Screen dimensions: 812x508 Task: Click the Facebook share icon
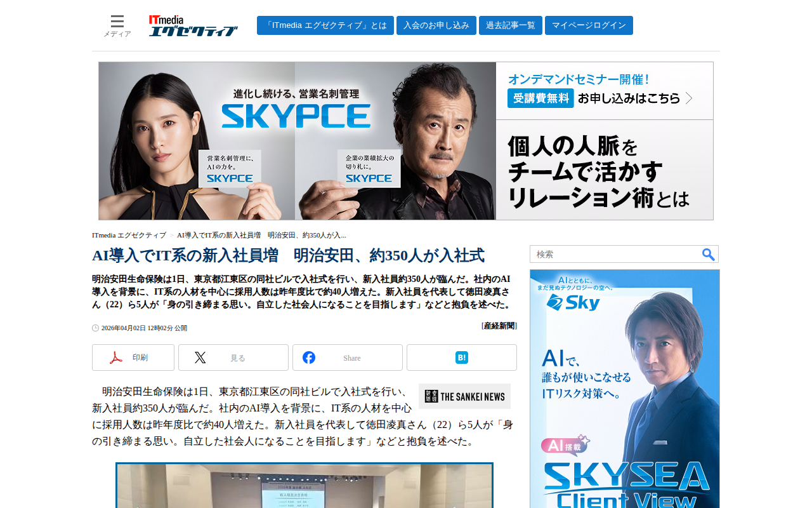pos(309,358)
